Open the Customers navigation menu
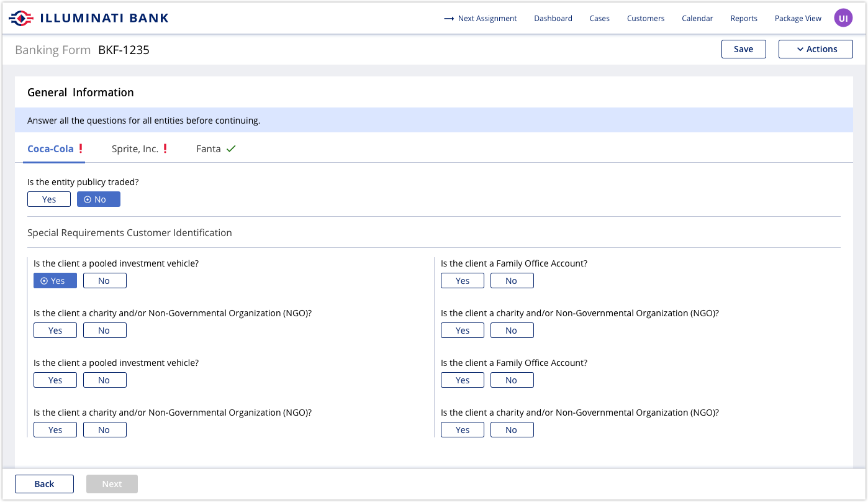The height and width of the screenshot is (502, 868). (645, 19)
